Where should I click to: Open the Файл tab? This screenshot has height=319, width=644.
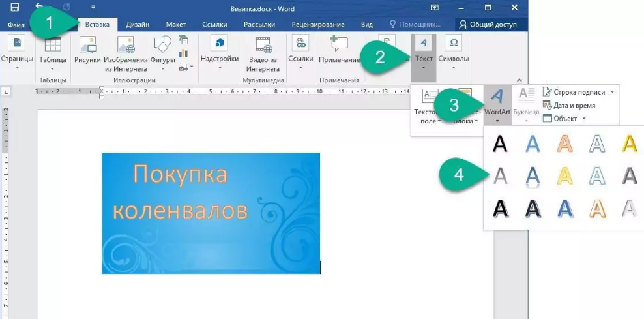coord(16,25)
